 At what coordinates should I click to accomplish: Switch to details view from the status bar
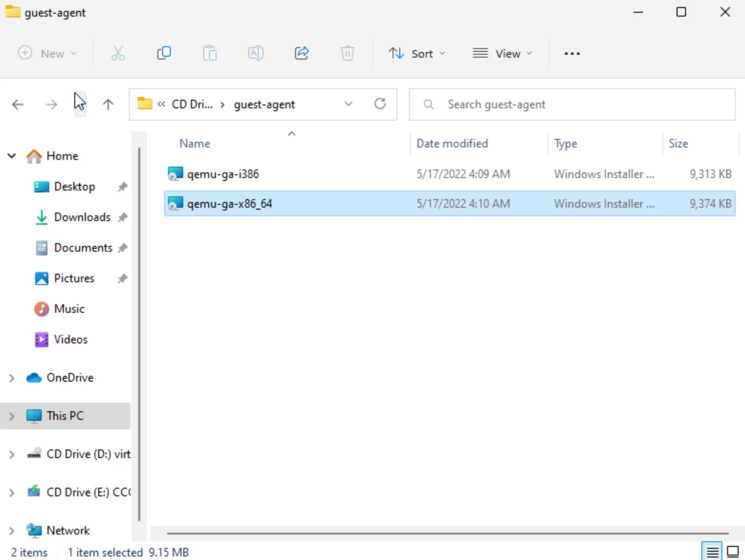712,552
